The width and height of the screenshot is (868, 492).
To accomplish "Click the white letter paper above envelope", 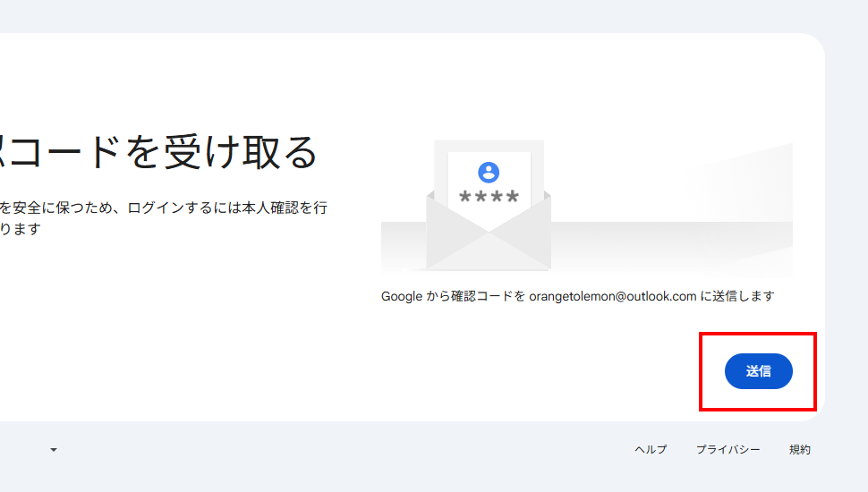I will 489,161.
